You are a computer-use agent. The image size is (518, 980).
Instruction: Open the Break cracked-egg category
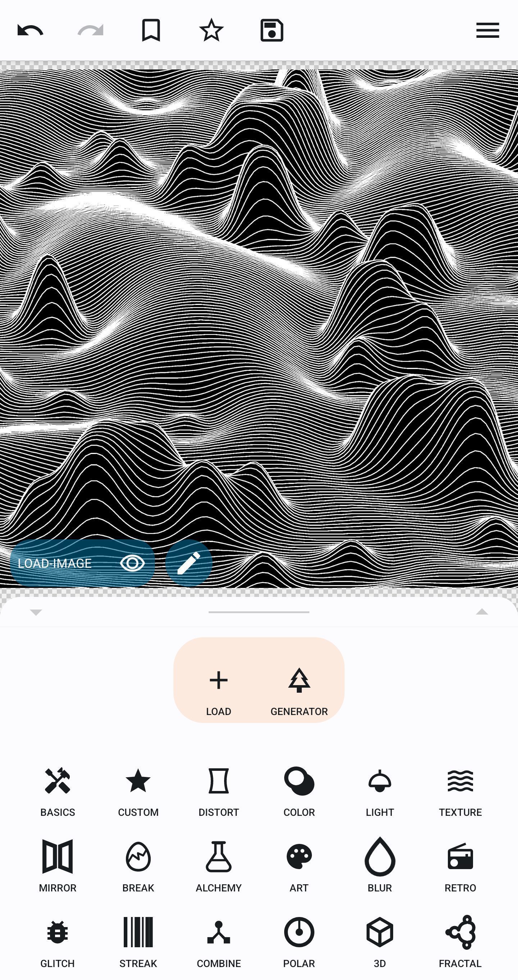[138, 866]
